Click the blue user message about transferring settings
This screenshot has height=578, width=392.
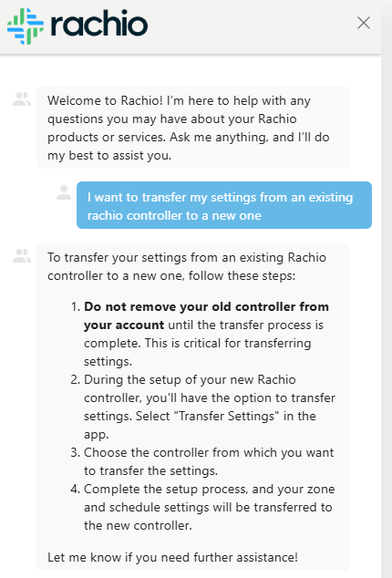pyautogui.click(x=224, y=205)
